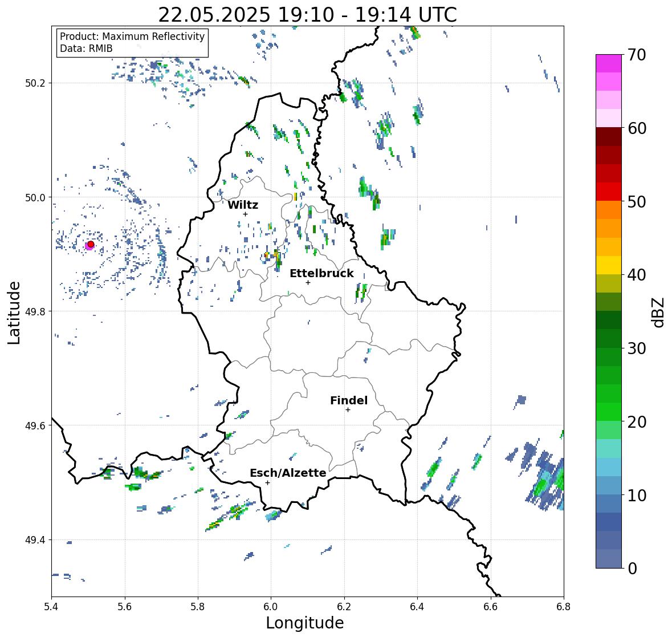This screenshot has height=637, width=672.
Task: Click the plus marker under Findel
Action: pyautogui.click(x=348, y=410)
